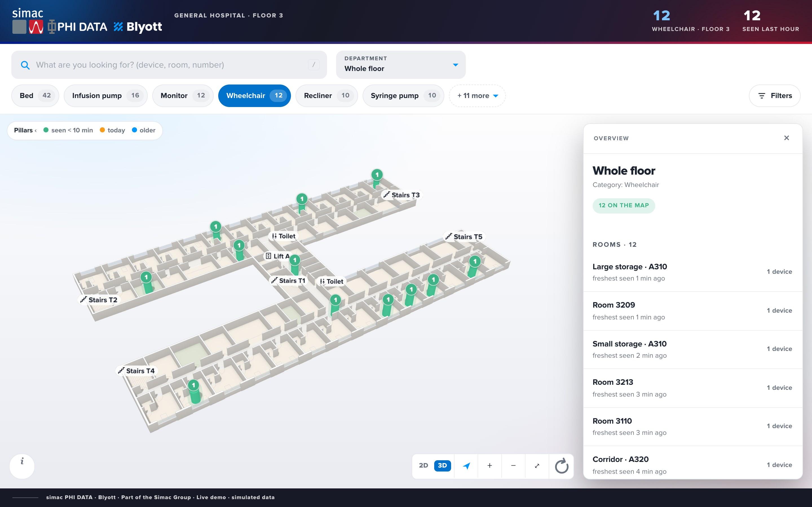Click the circular reset view icon
This screenshot has width=812, height=507.
point(561,466)
